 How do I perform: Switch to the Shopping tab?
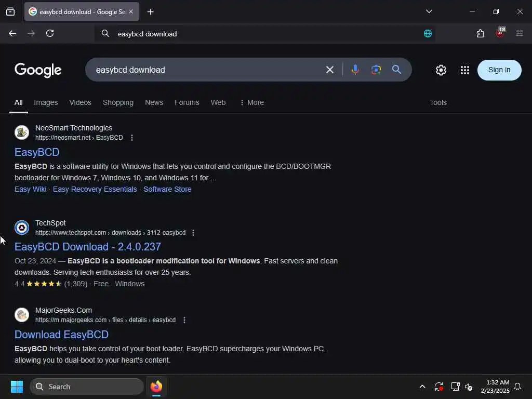(118, 102)
